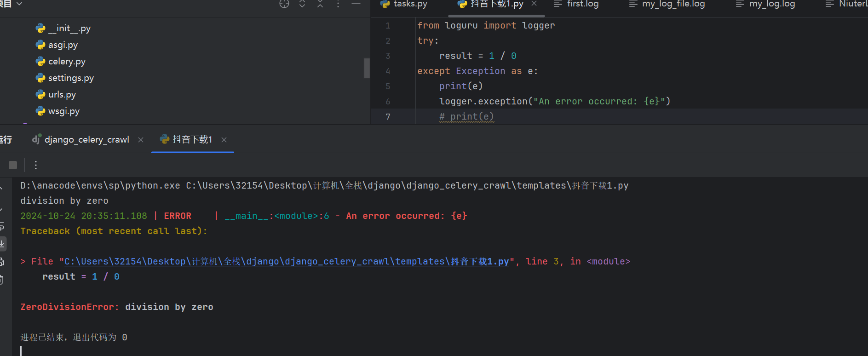Click 'result = 1 / 0' in editor
Image resolution: width=868 pixels, height=356 pixels.
pos(478,56)
